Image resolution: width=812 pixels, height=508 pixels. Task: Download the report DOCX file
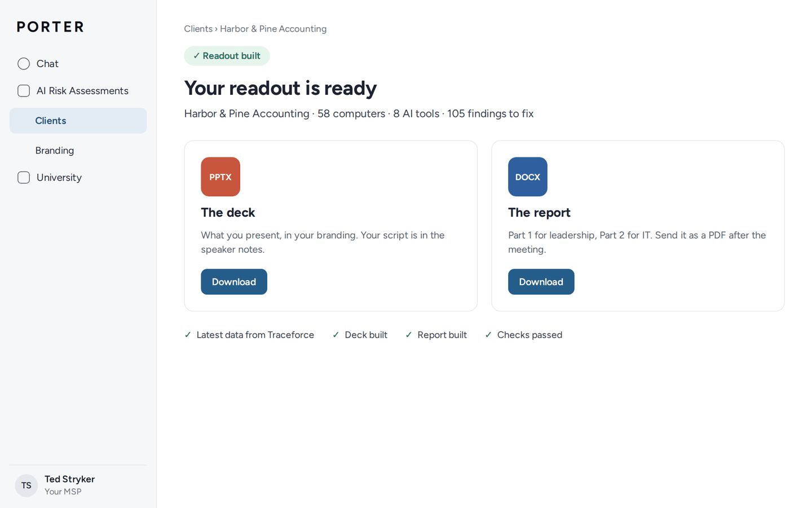tap(541, 282)
